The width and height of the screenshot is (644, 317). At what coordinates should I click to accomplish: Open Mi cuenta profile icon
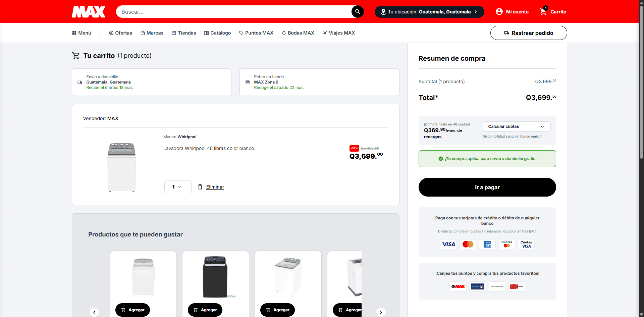pos(499,12)
